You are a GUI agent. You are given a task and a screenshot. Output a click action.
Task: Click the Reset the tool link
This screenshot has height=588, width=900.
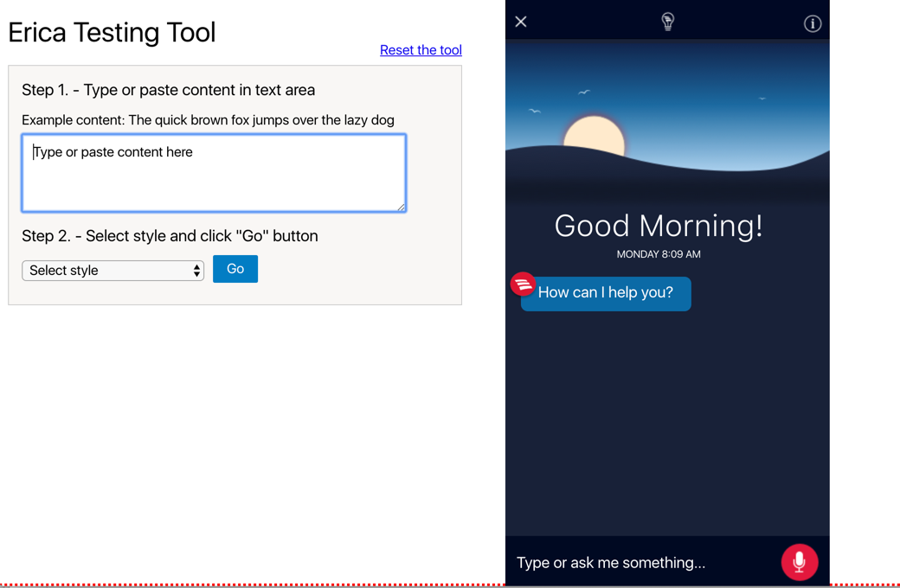pos(421,50)
